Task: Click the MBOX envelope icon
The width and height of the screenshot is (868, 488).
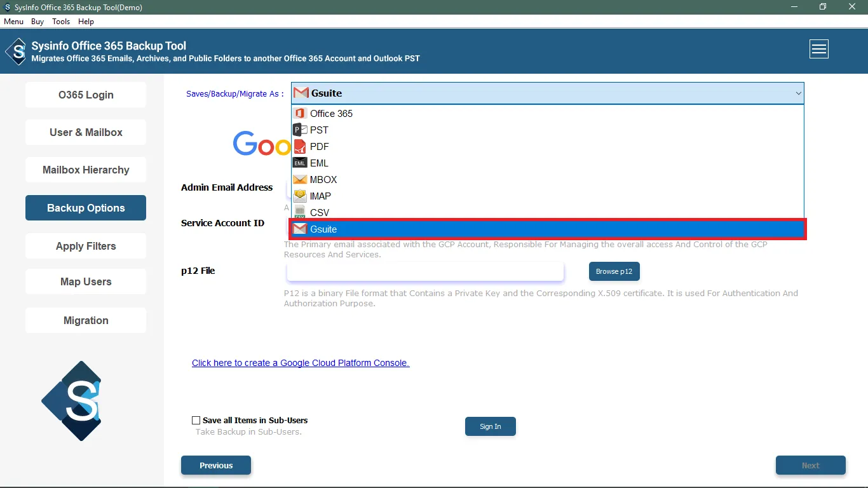Action: tap(300, 179)
